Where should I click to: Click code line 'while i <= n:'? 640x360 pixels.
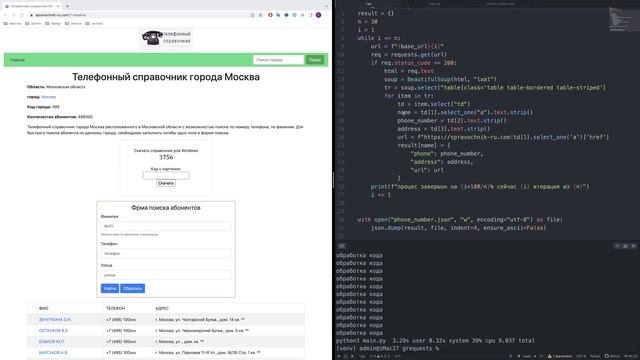click(379, 38)
